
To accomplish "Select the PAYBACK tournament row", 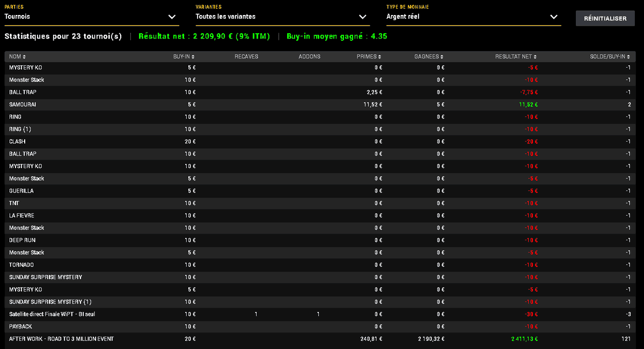I will (320, 326).
